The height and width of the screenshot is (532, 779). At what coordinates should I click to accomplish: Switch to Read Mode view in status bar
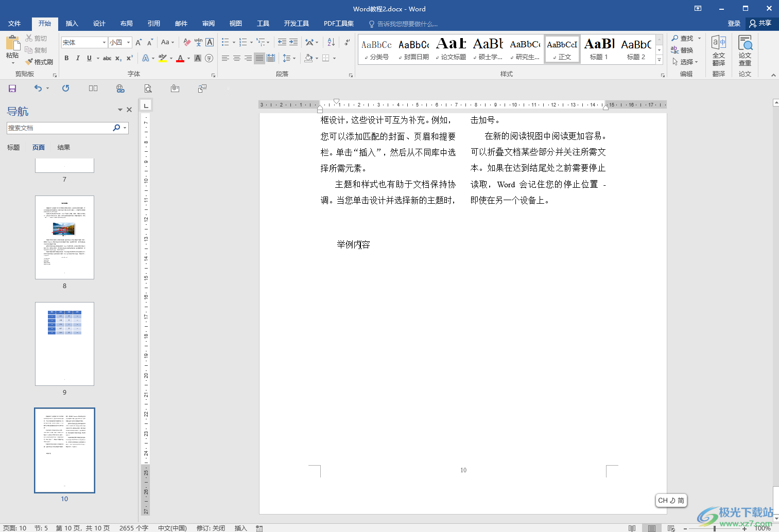click(x=632, y=528)
